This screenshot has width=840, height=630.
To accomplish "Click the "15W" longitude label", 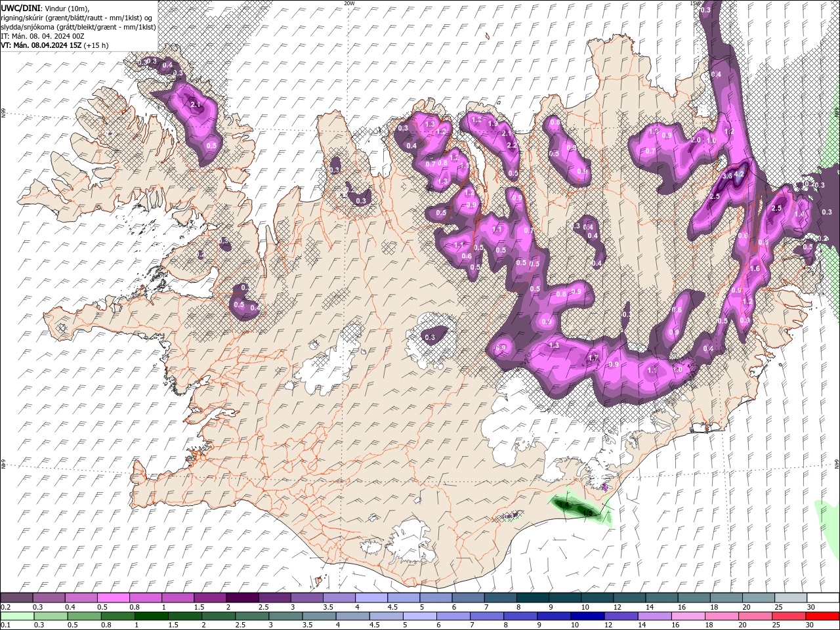I will coord(695,3).
